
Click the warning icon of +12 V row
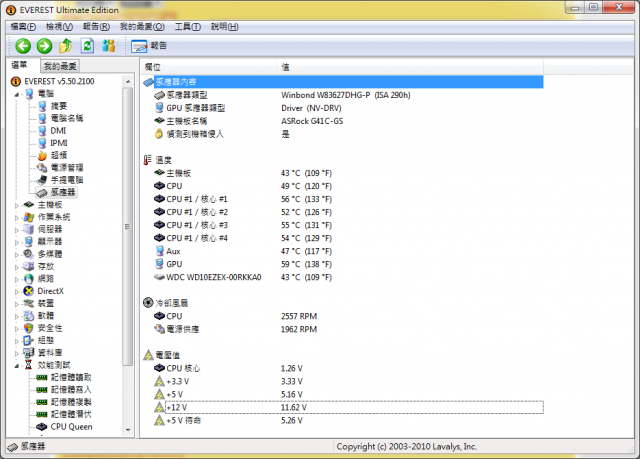(x=159, y=407)
